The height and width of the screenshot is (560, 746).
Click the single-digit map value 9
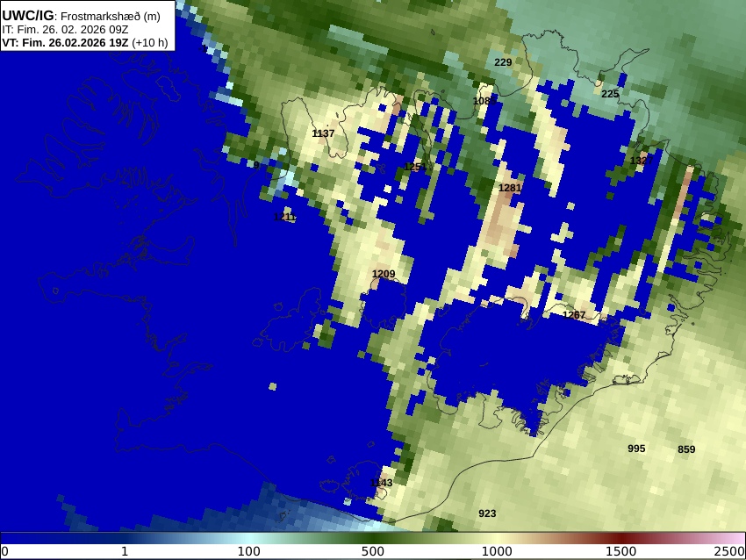tap(256, 165)
